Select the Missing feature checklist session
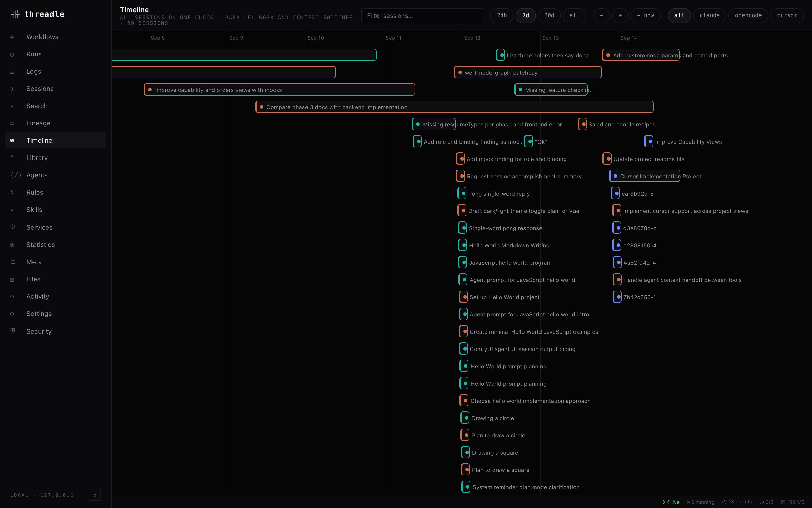This screenshot has width=812, height=508. [x=551, y=90]
